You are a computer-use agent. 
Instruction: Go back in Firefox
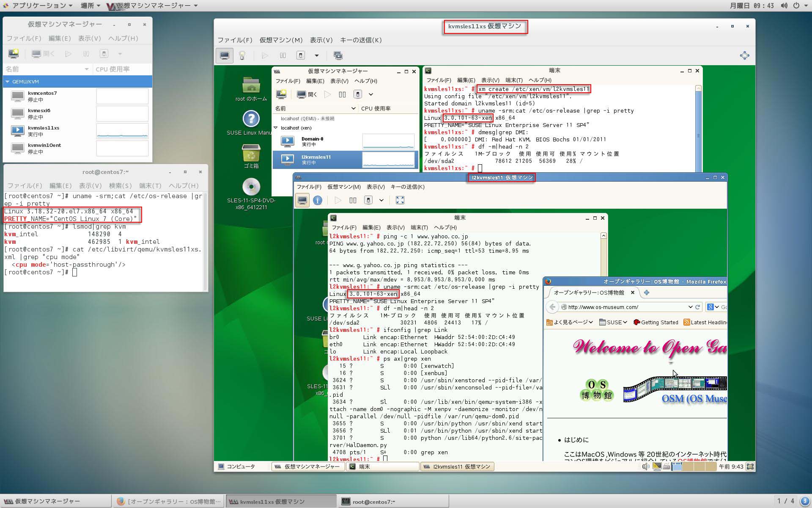(552, 307)
